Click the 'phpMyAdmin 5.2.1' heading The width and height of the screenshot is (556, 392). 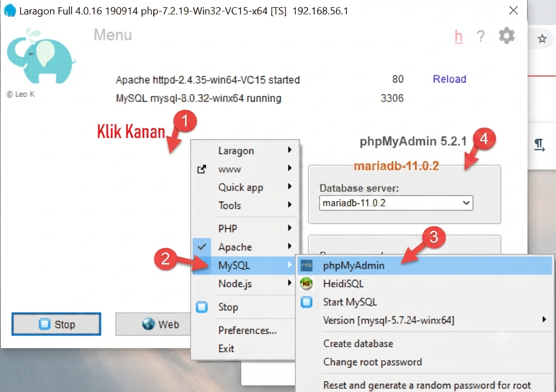[413, 142]
